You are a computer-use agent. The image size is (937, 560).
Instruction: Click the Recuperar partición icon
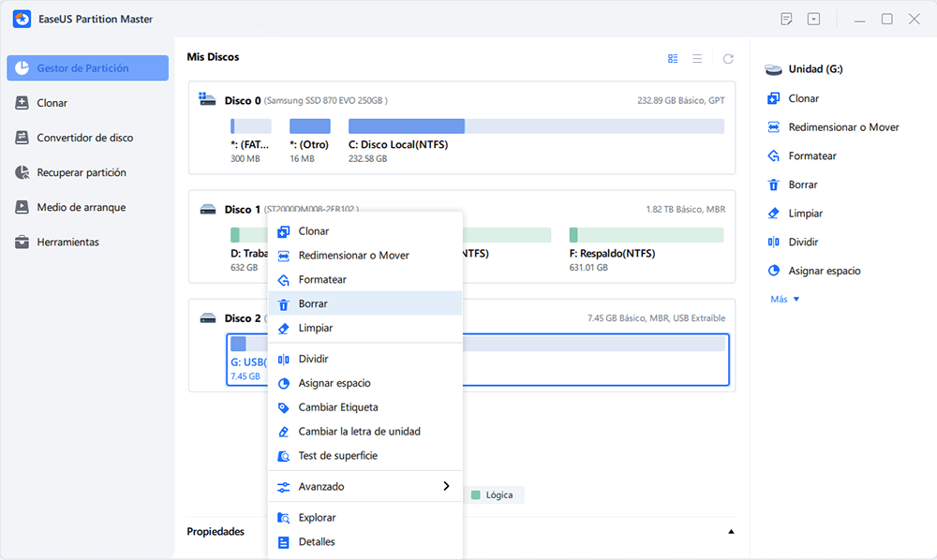(22, 172)
